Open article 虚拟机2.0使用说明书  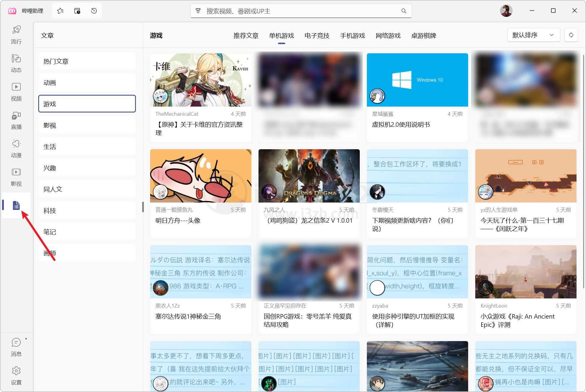pos(401,125)
